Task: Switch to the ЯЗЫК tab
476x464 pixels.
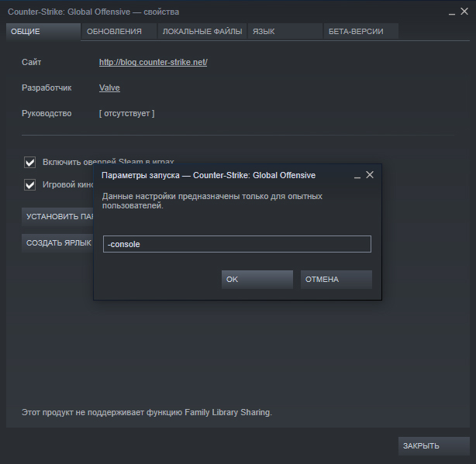Action: click(285, 32)
